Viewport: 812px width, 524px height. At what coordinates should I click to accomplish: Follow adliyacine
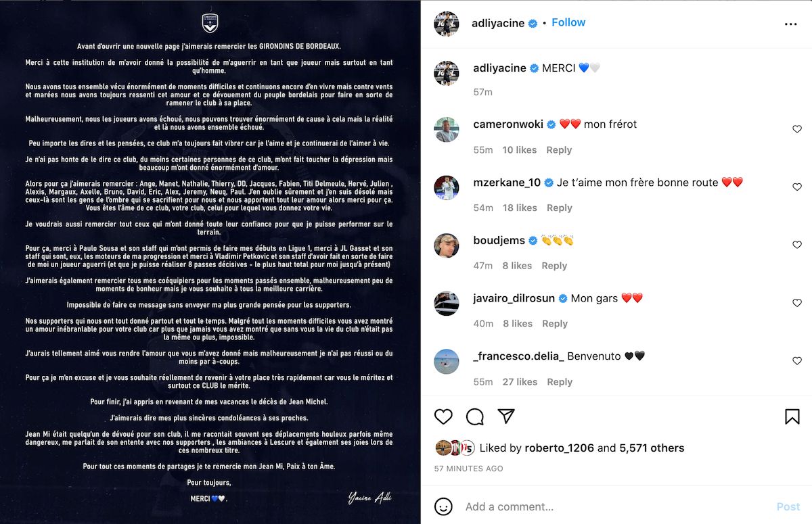568,22
